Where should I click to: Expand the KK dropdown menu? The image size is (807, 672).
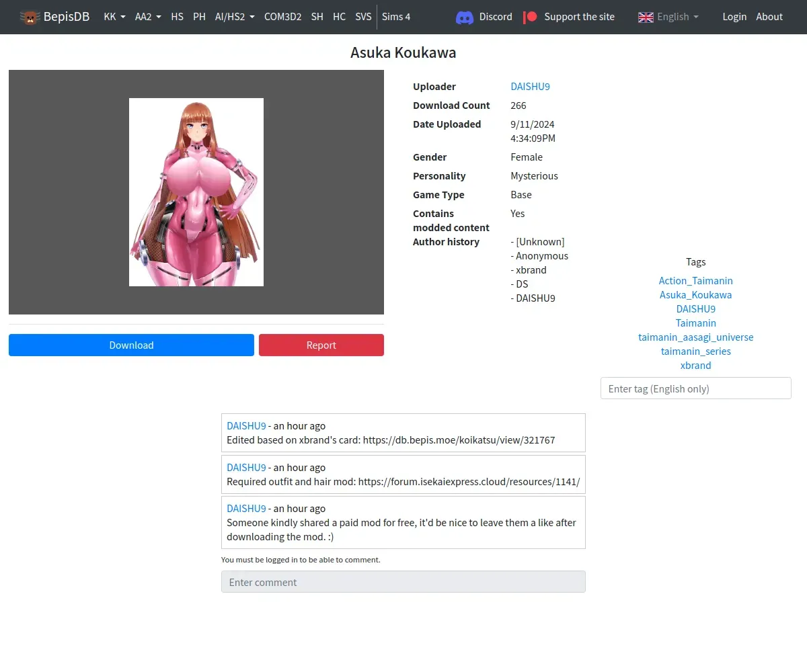click(114, 17)
